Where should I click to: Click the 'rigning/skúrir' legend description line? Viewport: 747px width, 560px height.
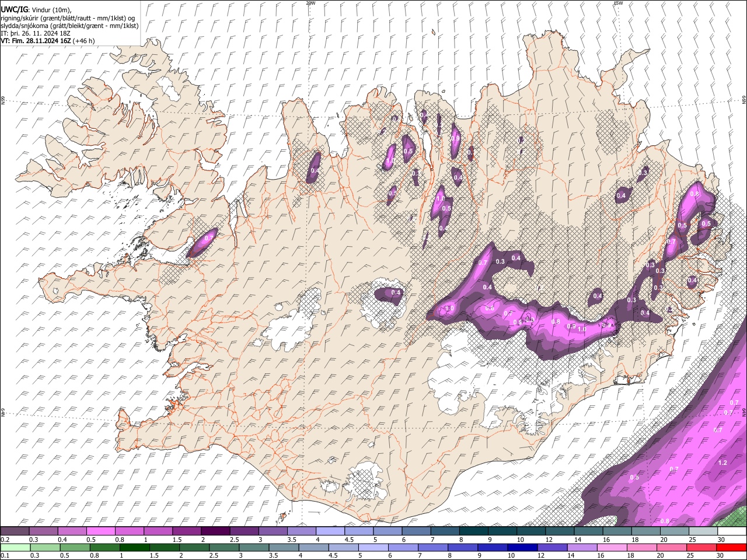pos(68,18)
